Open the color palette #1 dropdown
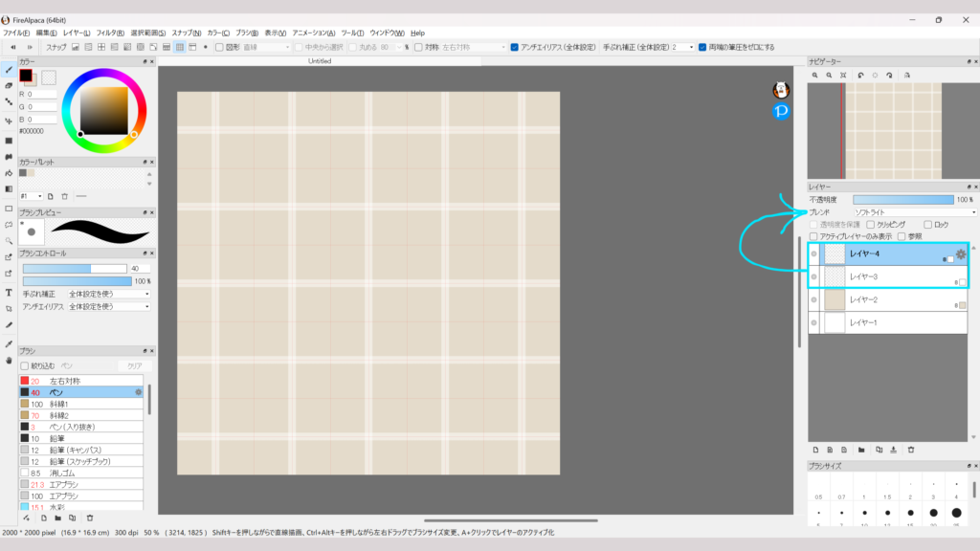 [x=32, y=196]
